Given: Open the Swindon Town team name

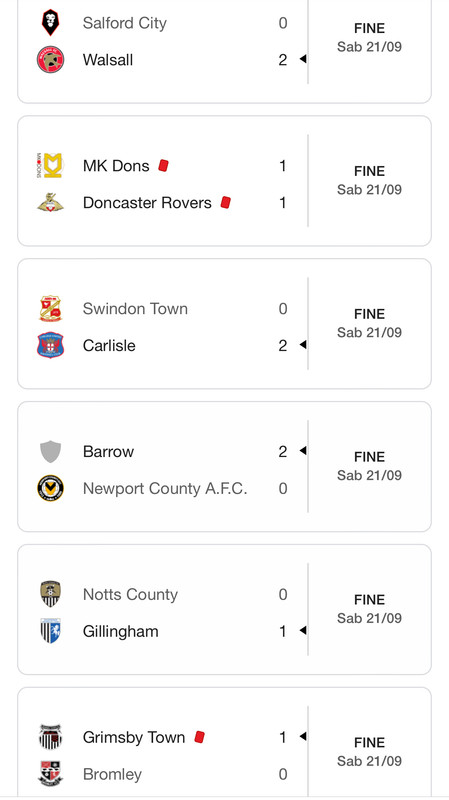Looking at the screenshot, I should tap(135, 309).
